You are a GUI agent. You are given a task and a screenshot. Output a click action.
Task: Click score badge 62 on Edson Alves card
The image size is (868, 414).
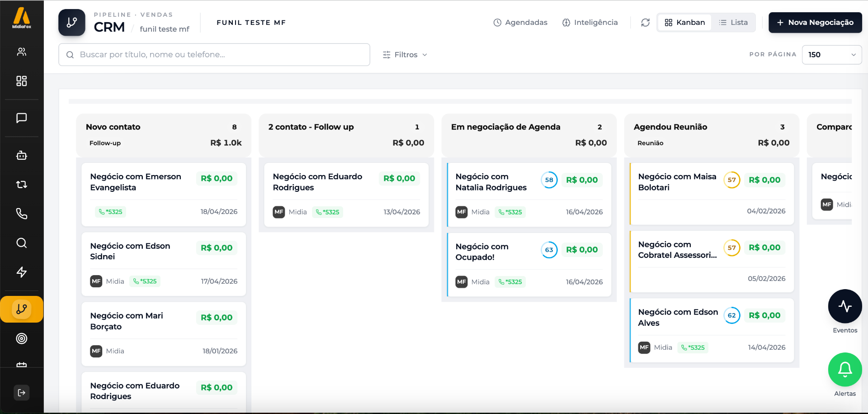coord(732,315)
